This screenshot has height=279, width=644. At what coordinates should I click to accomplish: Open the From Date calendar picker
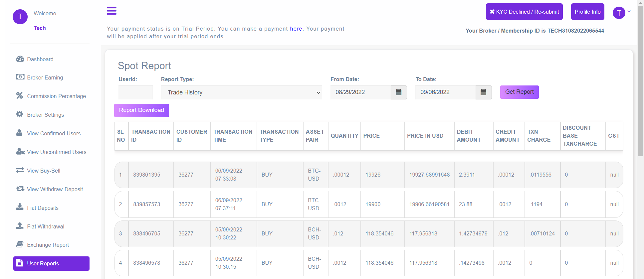pyautogui.click(x=398, y=92)
